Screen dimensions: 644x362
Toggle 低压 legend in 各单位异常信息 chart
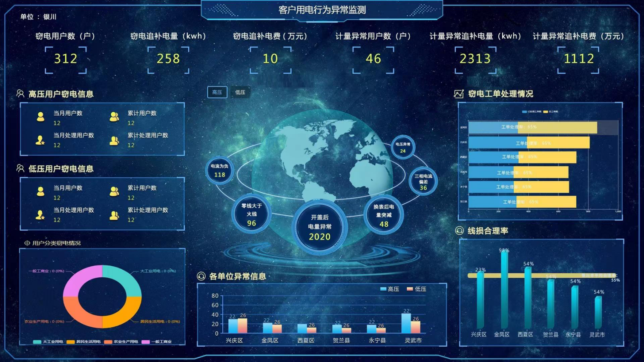416,289
